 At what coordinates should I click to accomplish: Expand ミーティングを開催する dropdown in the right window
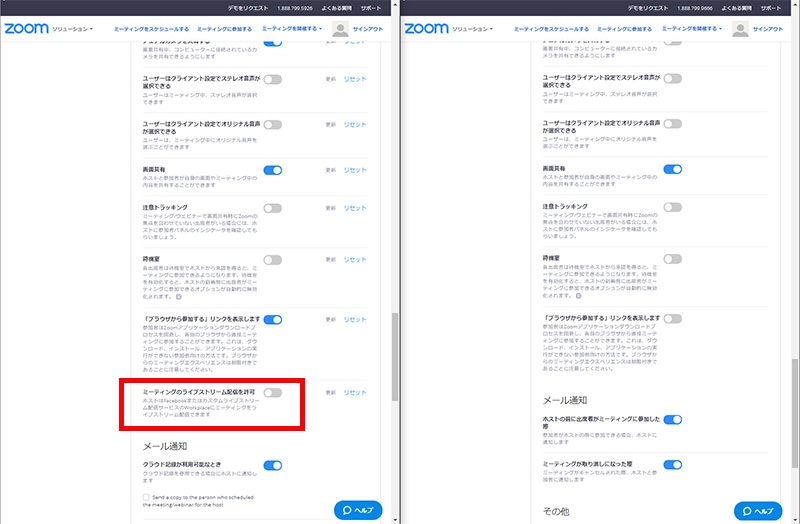[x=696, y=29]
